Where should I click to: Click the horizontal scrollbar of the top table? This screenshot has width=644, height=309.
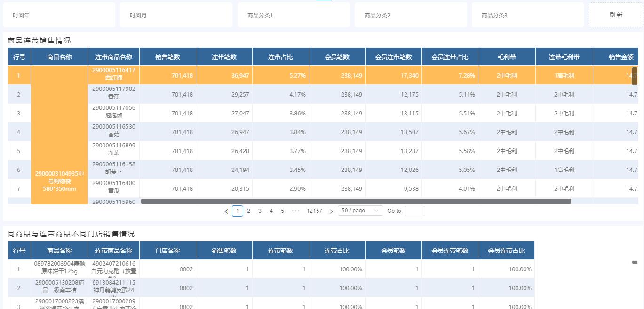pyautogui.click(x=358, y=201)
